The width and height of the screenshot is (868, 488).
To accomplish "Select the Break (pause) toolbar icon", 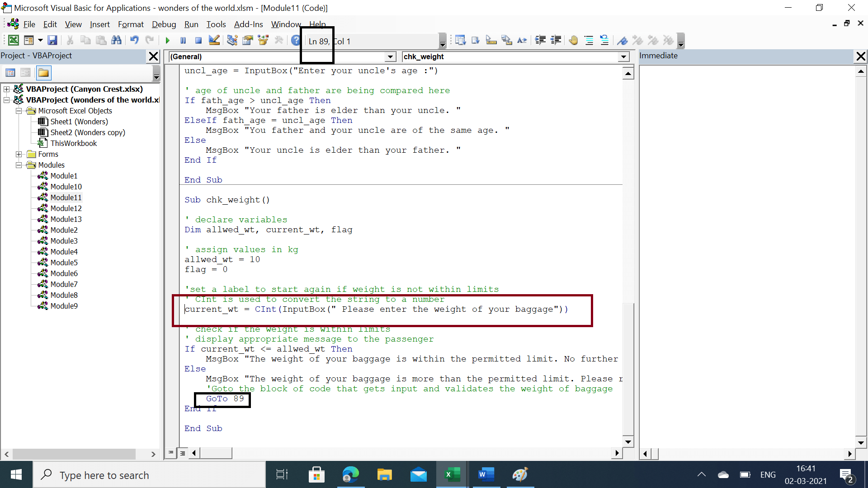I will tap(183, 40).
